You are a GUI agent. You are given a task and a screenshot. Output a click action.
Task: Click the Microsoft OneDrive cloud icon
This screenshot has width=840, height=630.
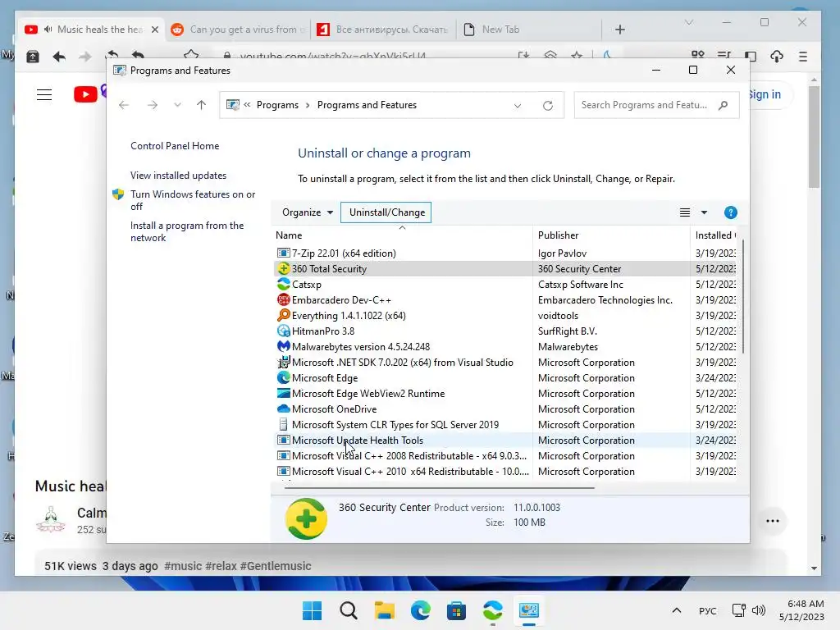(283, 409)
